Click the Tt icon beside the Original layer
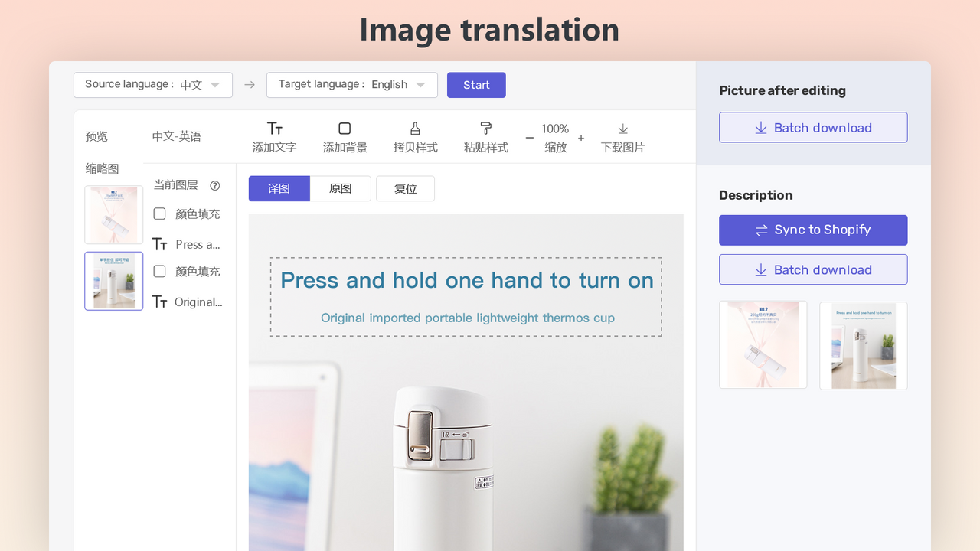 160,302
